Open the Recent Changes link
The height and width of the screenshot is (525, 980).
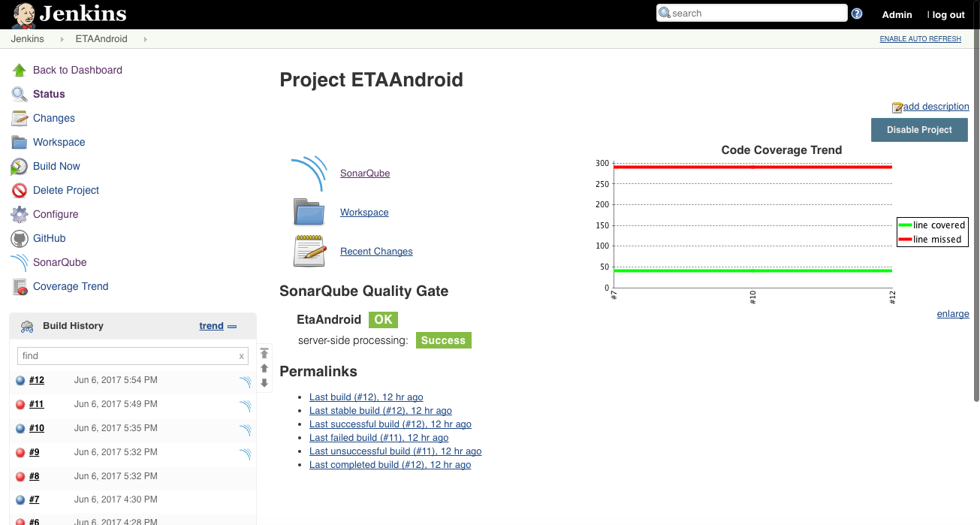pos(376,252)
